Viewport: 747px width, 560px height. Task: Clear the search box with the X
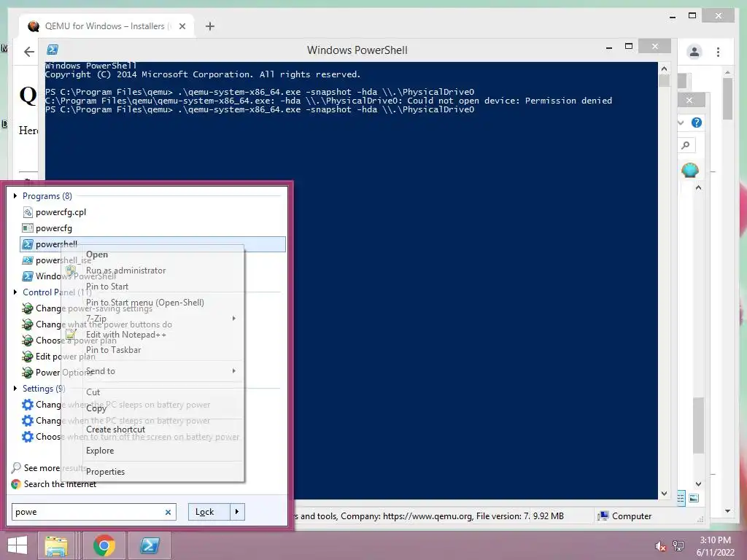pyautogui.click(x=168, y=512)
